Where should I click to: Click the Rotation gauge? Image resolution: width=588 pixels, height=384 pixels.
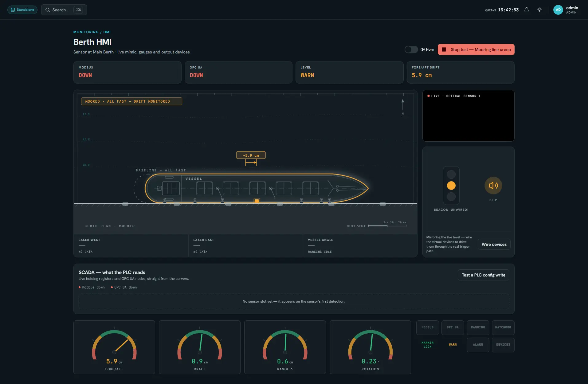coord(370,347)
